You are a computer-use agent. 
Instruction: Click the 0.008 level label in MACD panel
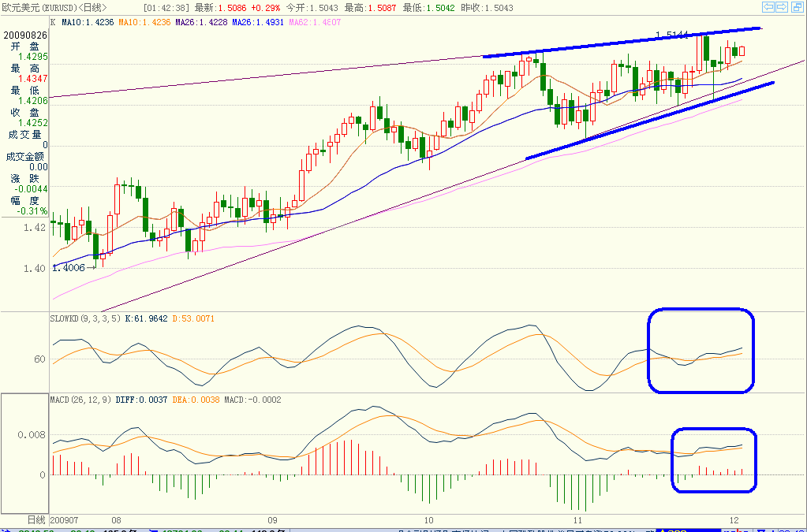(x=32, y=435)
